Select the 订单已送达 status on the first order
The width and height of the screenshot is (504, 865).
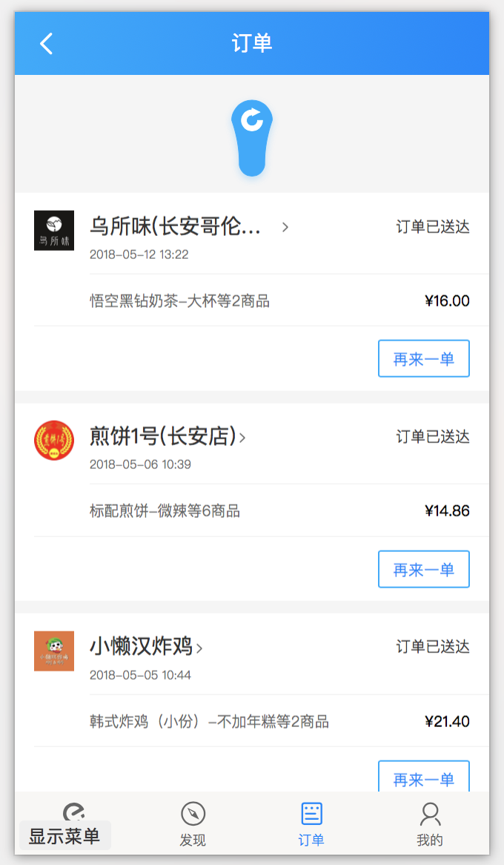(x=432, y=228)
